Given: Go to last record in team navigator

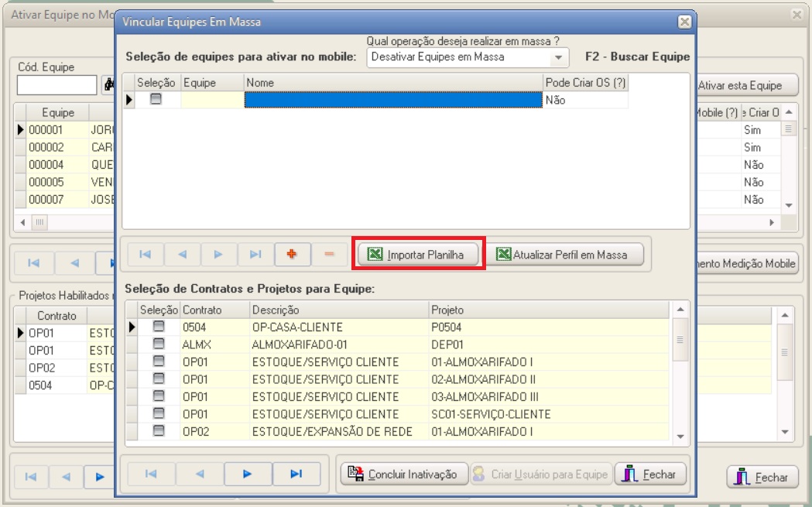Looking at the screenshot, I should click(255, 254).
